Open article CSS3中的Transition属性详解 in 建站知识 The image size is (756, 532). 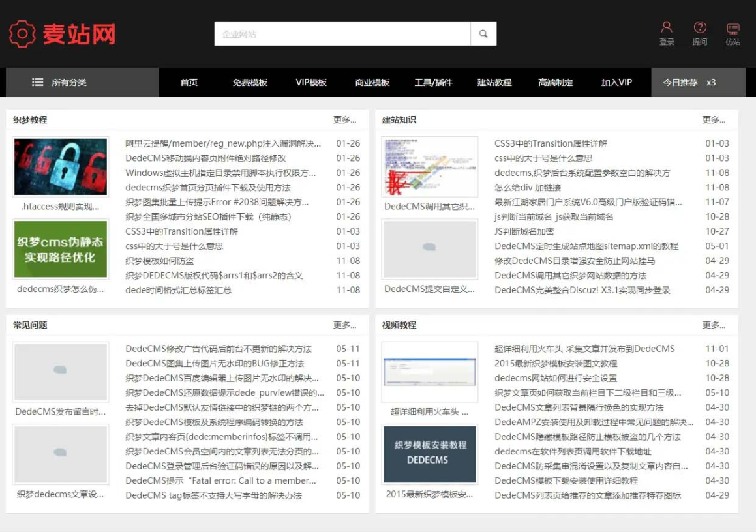[x=551, y=143]
